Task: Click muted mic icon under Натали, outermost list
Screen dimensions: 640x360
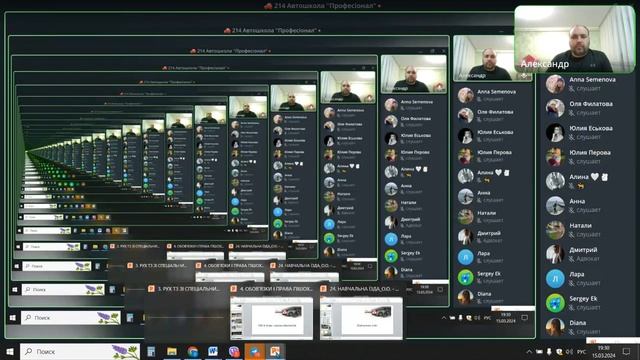Action: click(x=572, y=235)
